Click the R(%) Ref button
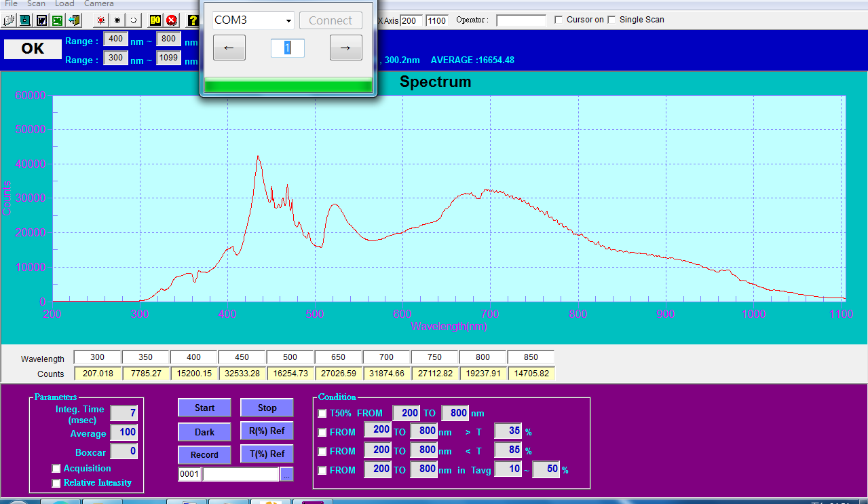This screenshot has height=504, width=868. tap(267, 431)
